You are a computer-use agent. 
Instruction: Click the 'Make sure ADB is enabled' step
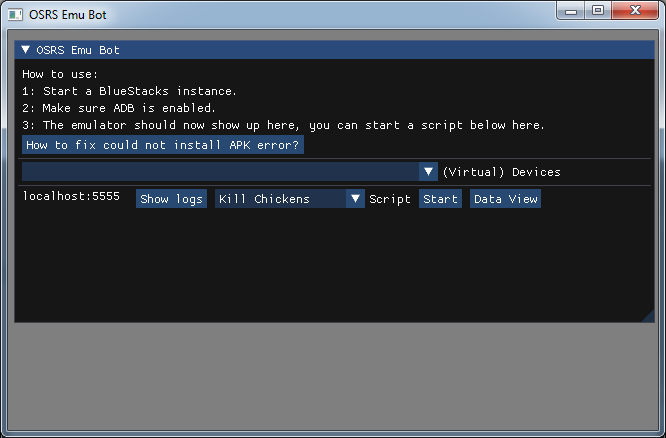click(x=119, y=108)
